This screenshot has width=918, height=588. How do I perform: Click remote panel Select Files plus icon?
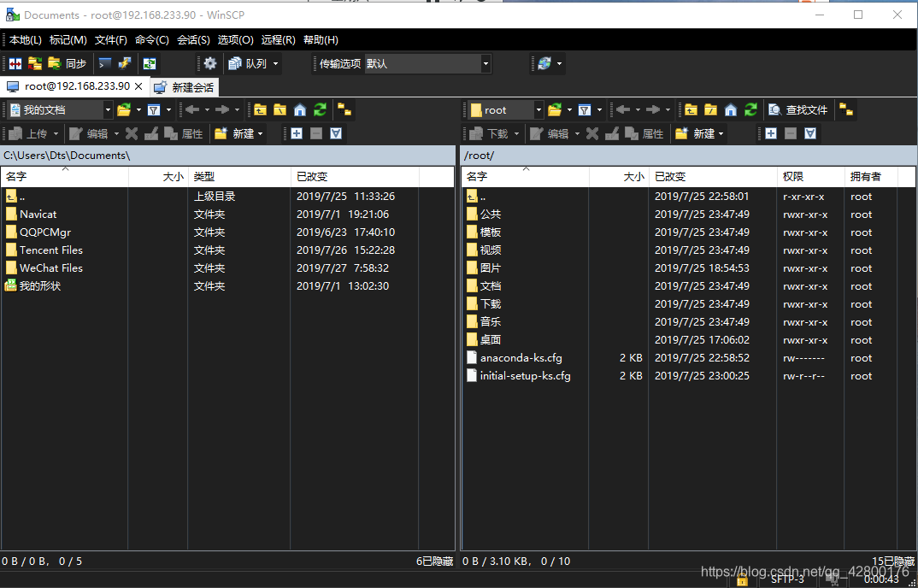coord(771,133)
